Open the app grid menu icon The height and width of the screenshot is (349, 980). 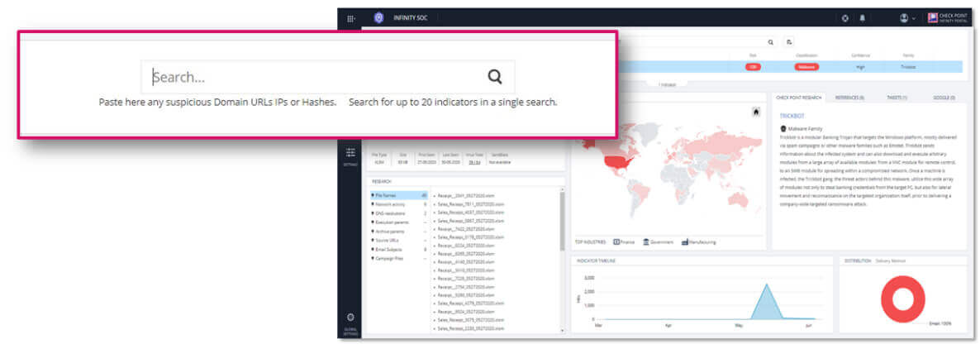pyautogui.click(x=350, y=18)
